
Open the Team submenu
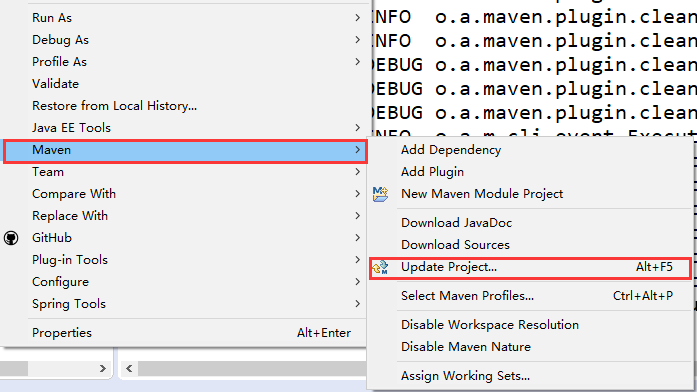[184, 172]
